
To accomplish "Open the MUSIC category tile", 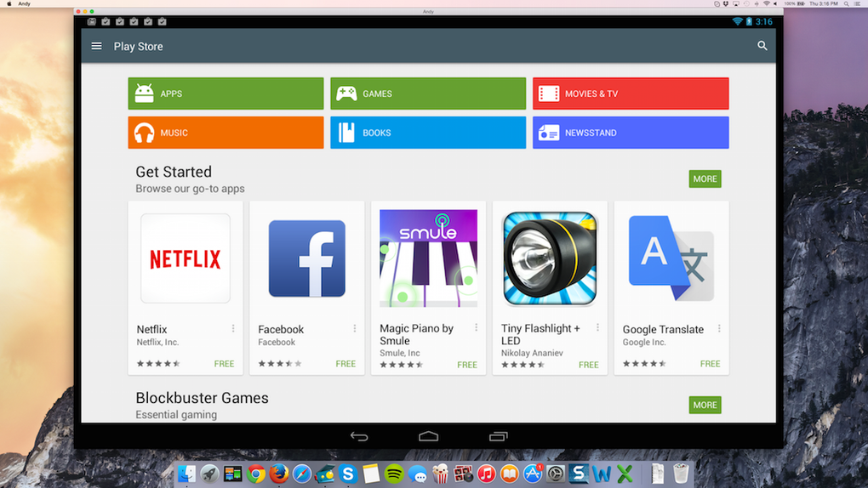I will [226, 133].
